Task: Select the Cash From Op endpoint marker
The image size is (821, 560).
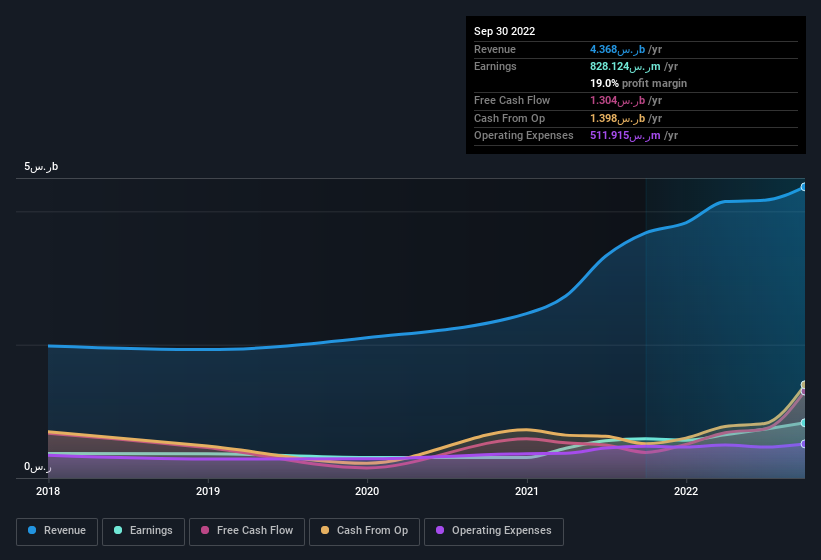Action: click(804, 385)
